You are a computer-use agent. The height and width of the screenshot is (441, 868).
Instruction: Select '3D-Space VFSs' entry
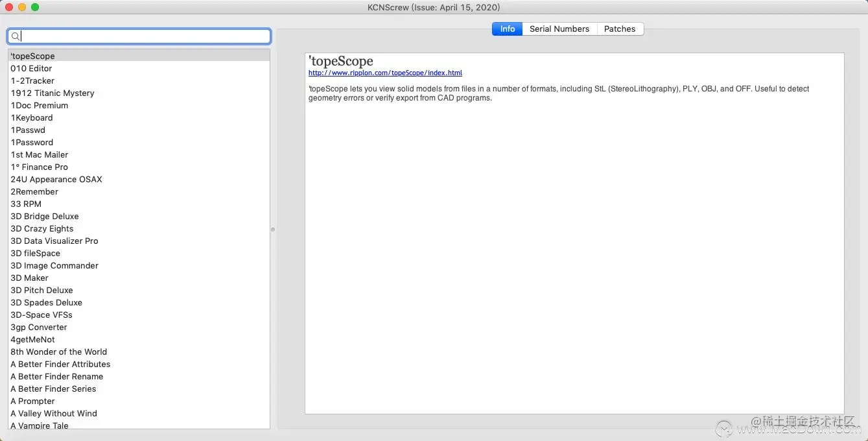[139, 315]
